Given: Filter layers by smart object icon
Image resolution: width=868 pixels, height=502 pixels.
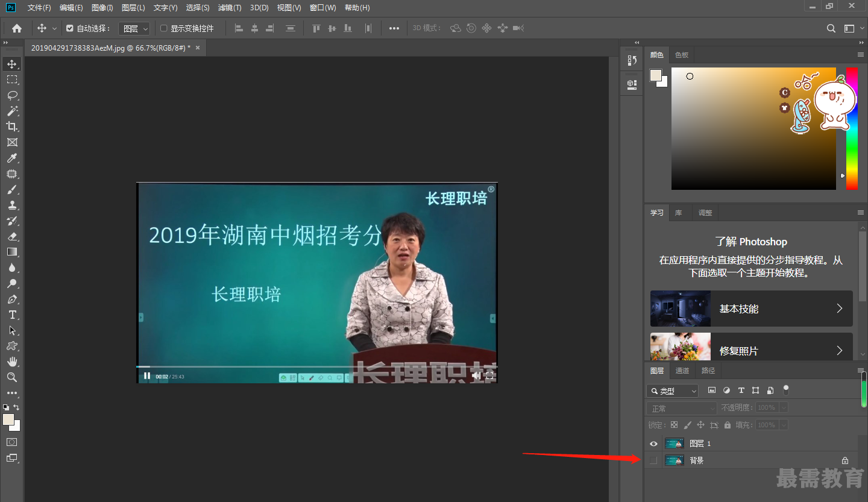Looking at the screenshot, I should [770, 391].
